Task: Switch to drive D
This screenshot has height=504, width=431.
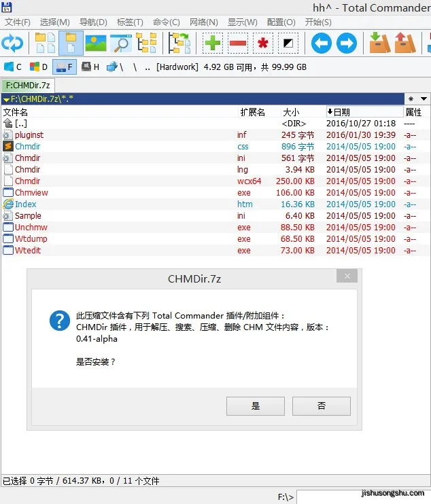Action: click(39, 67)
